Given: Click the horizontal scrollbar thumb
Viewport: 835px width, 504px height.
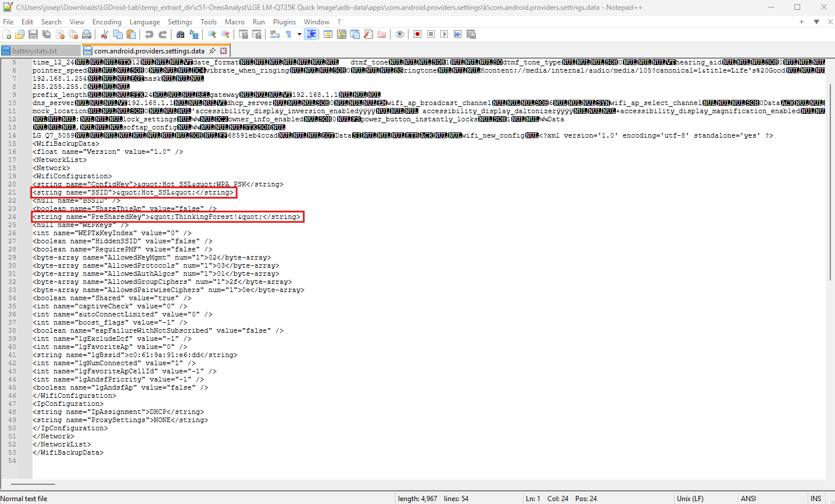Looking at the screenshot, I should (33, 483).
